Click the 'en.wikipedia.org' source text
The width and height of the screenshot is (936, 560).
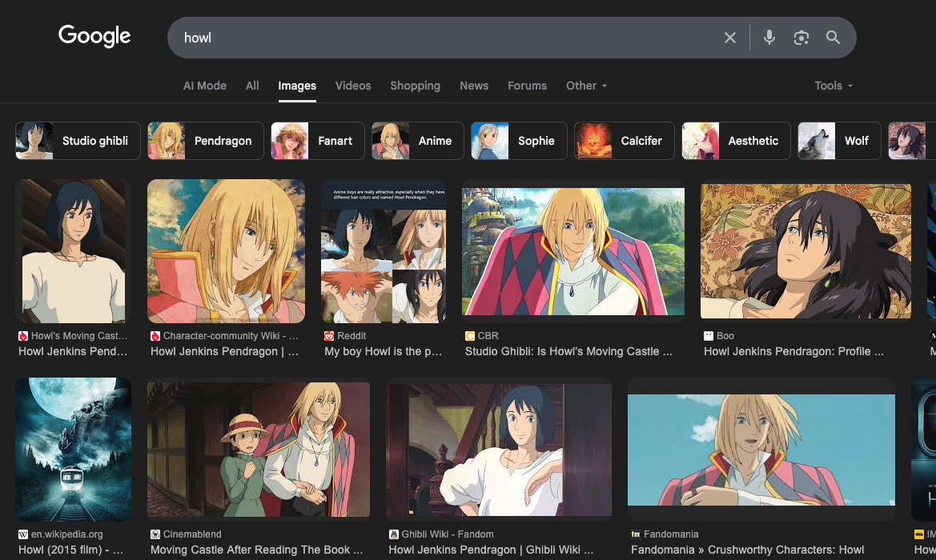(x=67, y=534)
